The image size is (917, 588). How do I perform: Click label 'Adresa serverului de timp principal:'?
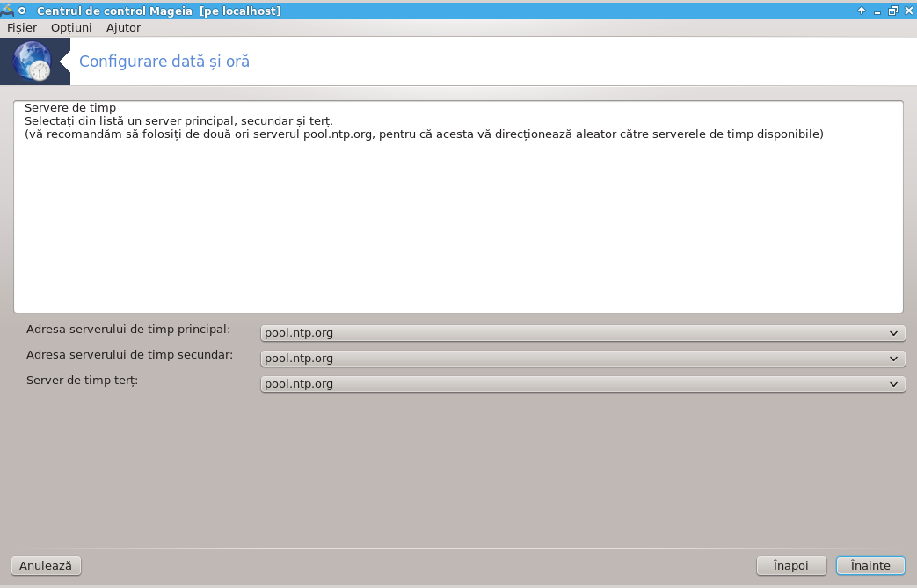128,329
